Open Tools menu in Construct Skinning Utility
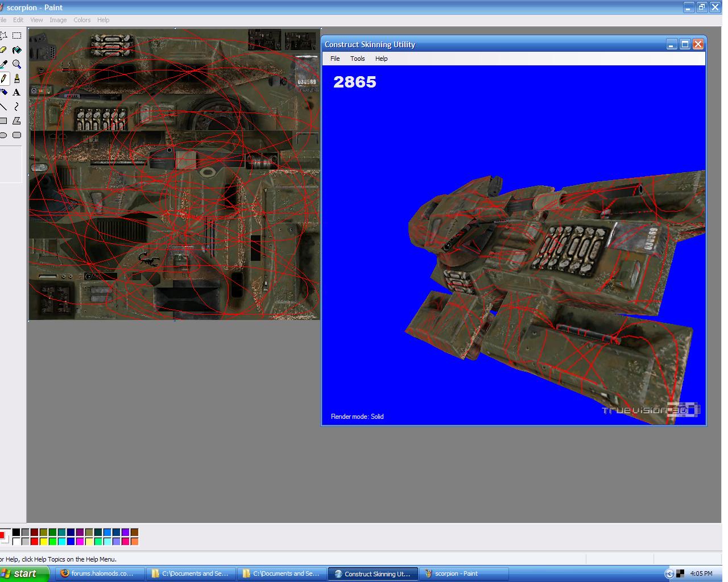The image size is (728, 582). click(357, 59)
